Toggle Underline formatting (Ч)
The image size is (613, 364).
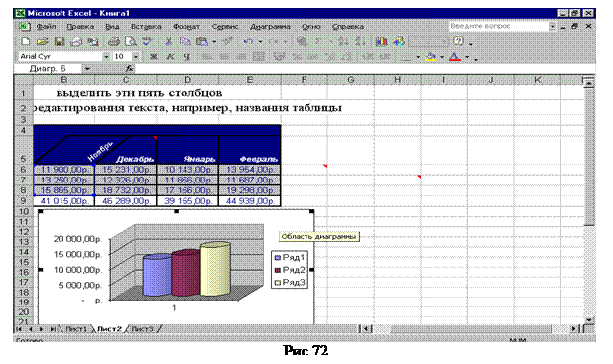point(186,57)
